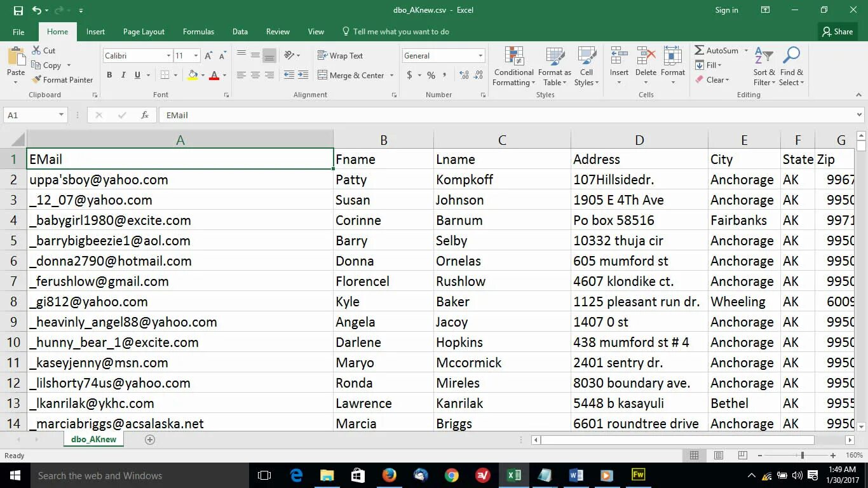Click AutoSum sigma button
Viewport: 868px width, 488px height.
point(716,50)
